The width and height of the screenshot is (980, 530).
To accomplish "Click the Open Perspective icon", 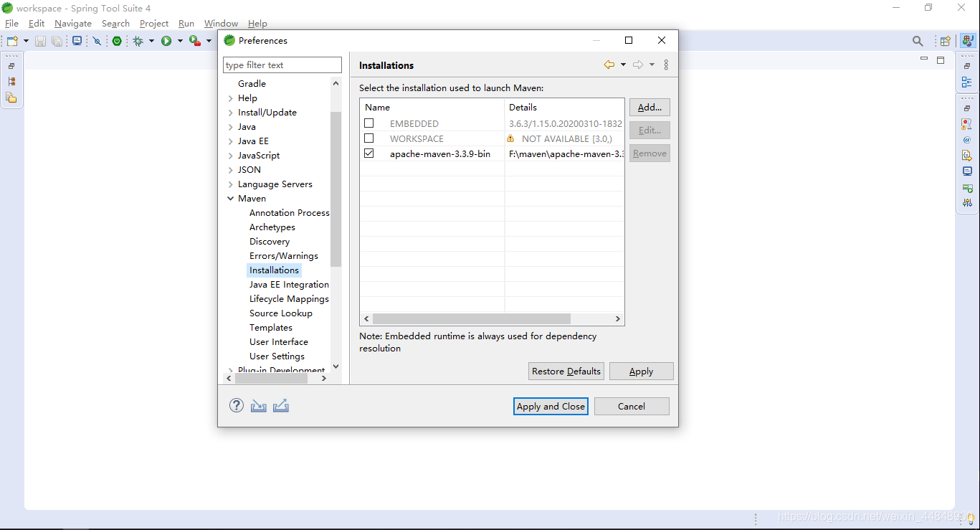I will (x=946, y=41).
